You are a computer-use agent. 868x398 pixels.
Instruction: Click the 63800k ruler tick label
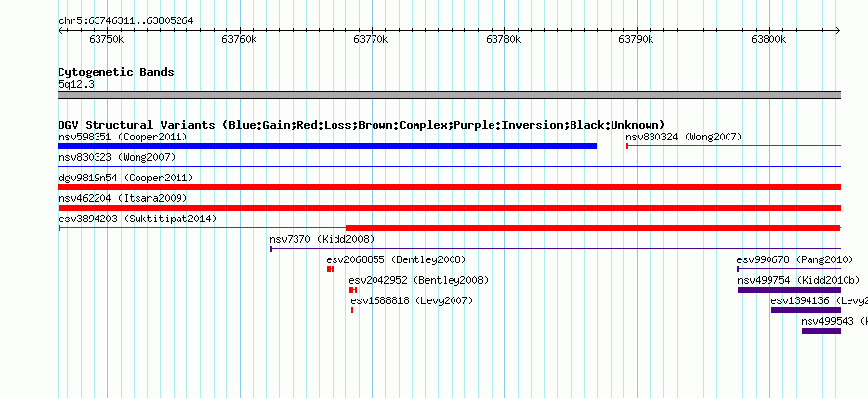pyautogui.click(x=769, y=39)
